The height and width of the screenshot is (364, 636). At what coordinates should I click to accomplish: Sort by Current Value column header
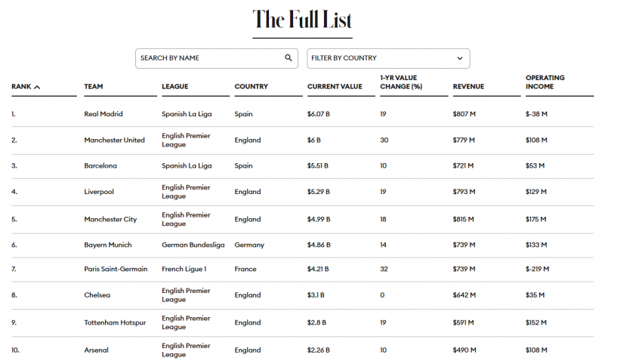pyautogui.click(x=335, y=86)
